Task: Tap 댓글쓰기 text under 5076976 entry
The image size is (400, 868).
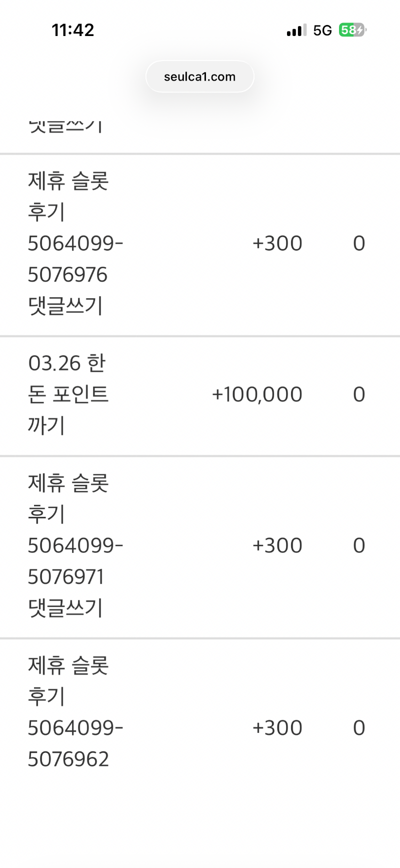Action: [65, 306]
